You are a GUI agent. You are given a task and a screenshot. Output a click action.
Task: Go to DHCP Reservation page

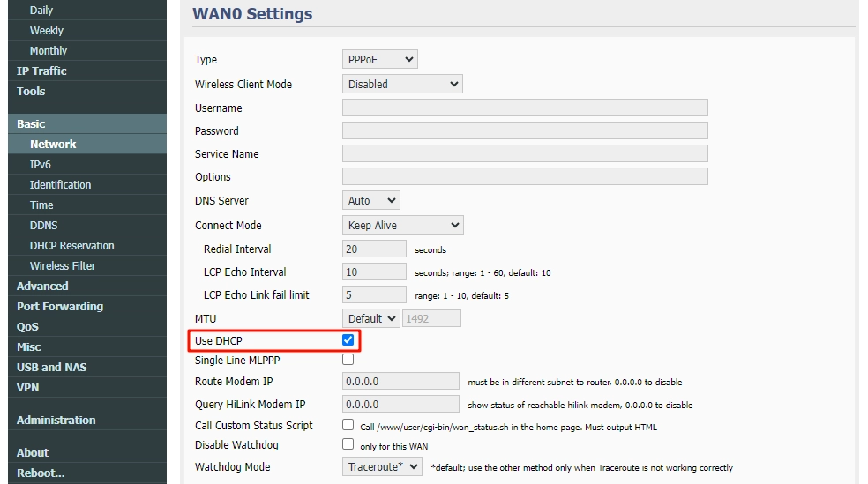tap(71, 246)
